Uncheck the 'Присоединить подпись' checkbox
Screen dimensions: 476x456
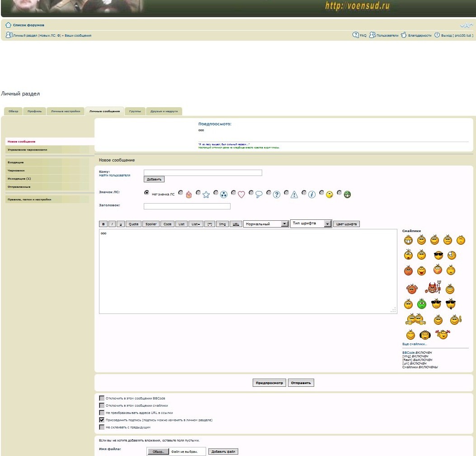coord(102,420)
